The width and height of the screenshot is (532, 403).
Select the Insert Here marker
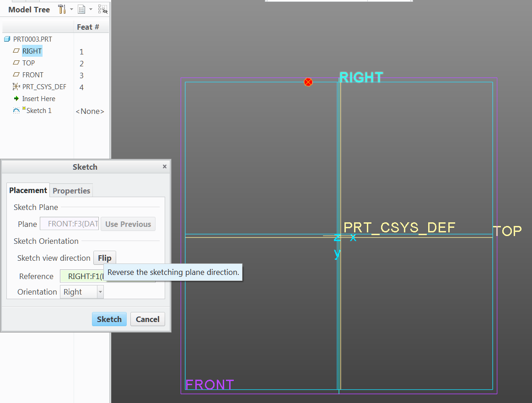click(x=39, y=99)
